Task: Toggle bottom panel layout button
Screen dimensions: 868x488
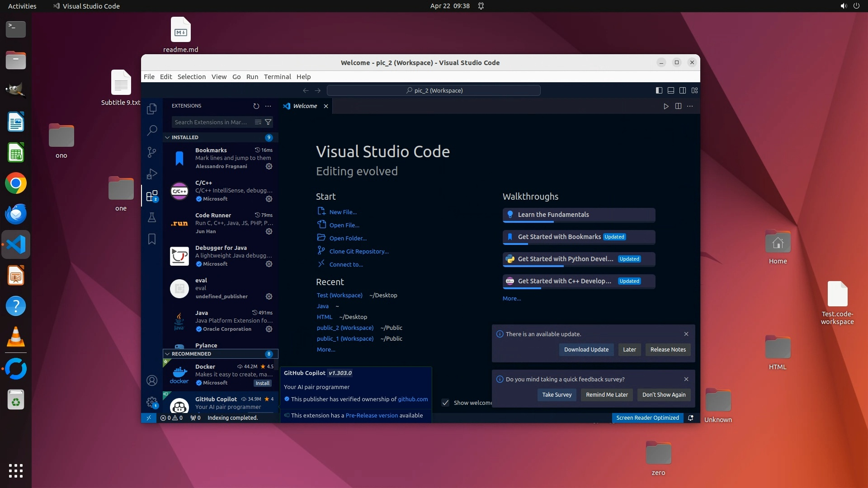Action: (x=671, y=90)
